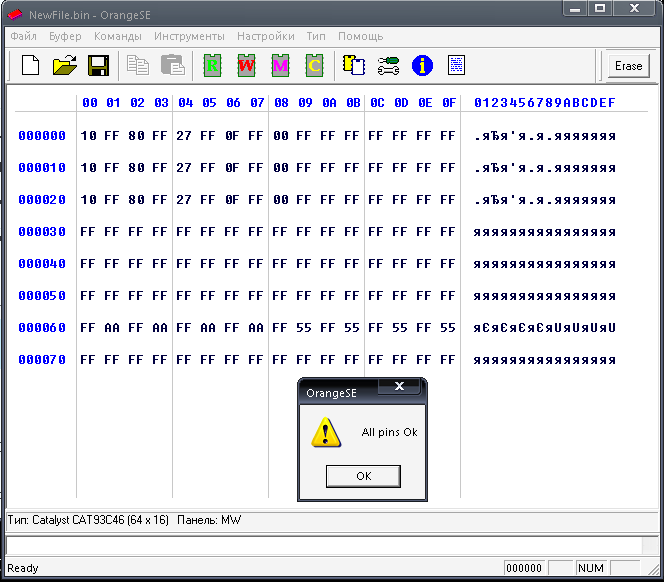Click the 000000 offset status bar field

click(524, 568)
